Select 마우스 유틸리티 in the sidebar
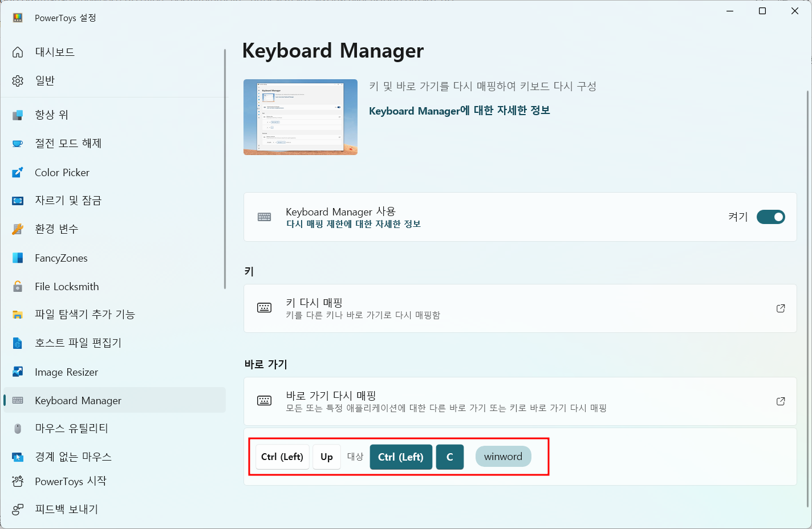 click(114, 429)
